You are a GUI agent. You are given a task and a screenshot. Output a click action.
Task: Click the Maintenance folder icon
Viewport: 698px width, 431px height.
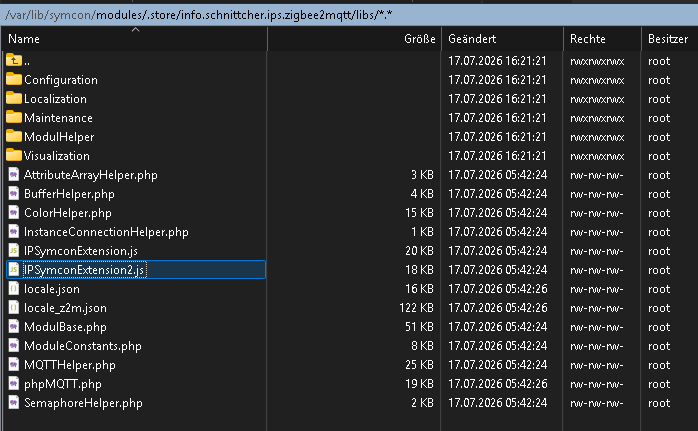tap(14, 118)
